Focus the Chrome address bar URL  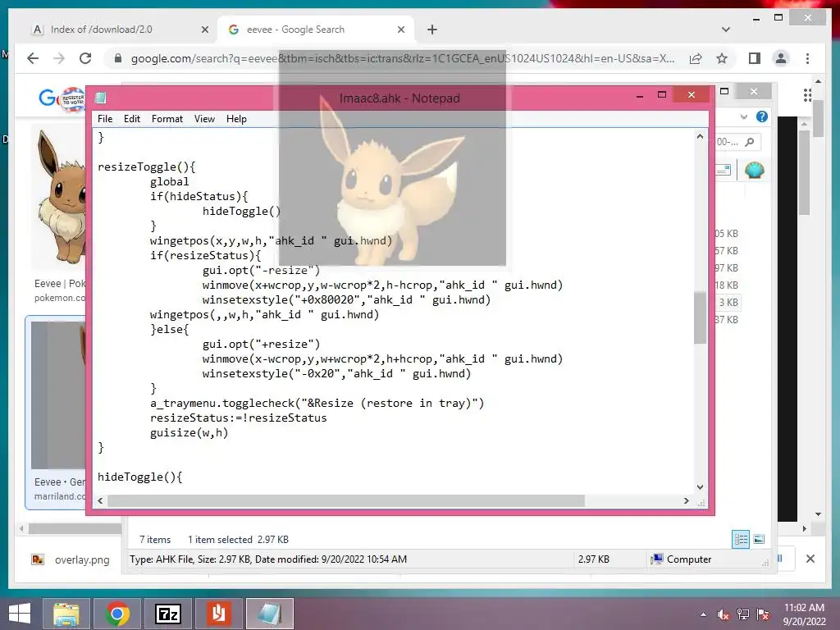(402, 58)
